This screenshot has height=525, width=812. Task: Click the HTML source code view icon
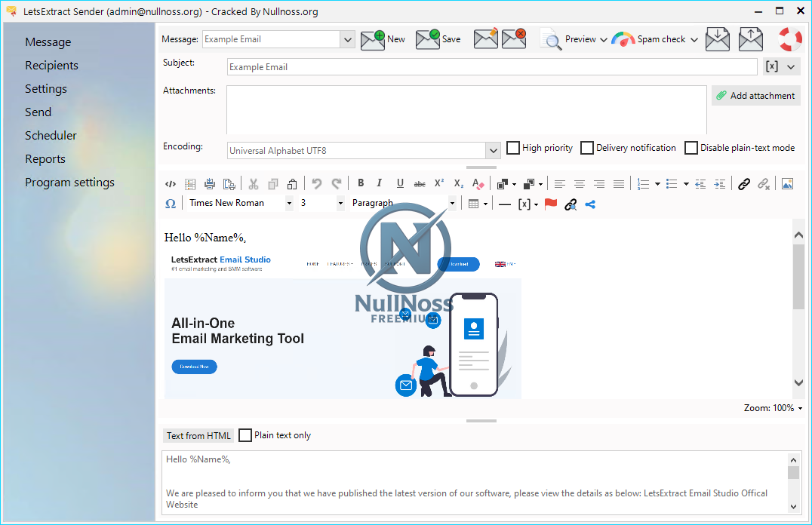[x=171, y=183]
